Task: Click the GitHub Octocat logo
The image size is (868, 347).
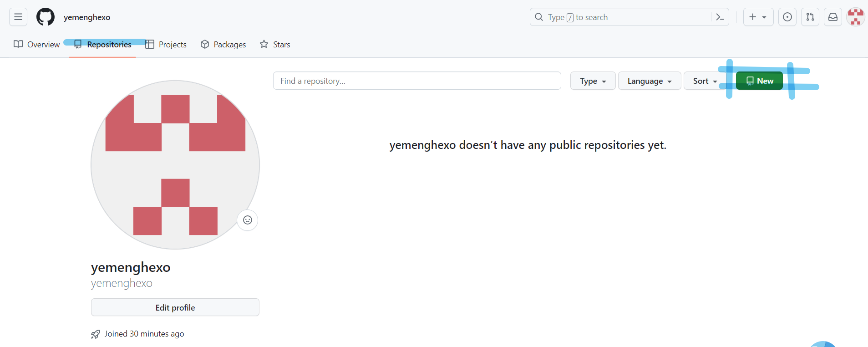Action: click(x=46, y=17)
